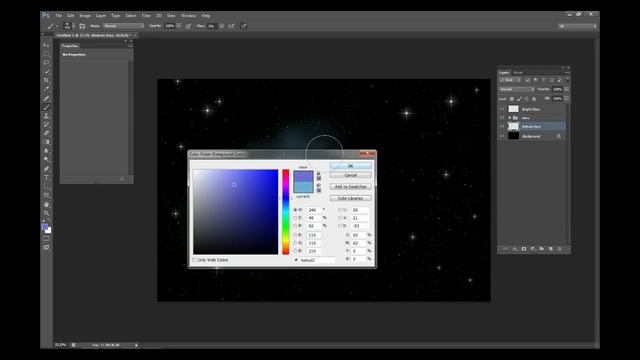Select the Pen tool

[x=46, y=169]
